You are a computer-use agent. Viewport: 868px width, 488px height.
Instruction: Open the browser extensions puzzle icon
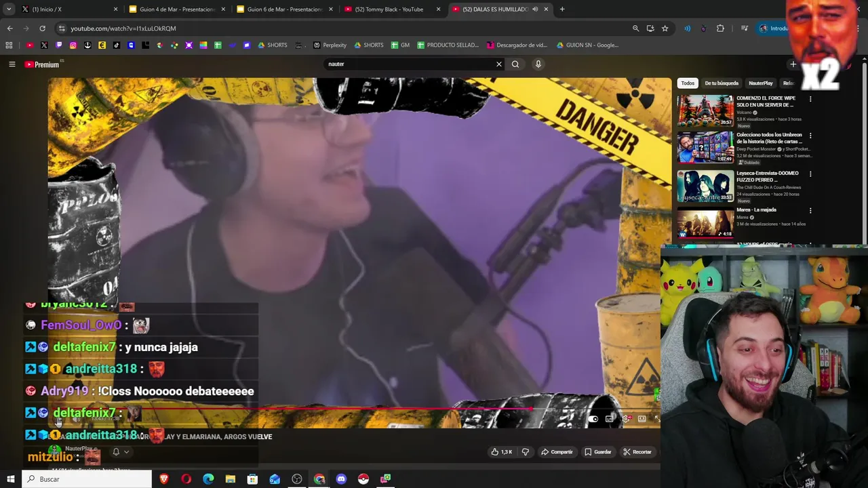point(720,28)
